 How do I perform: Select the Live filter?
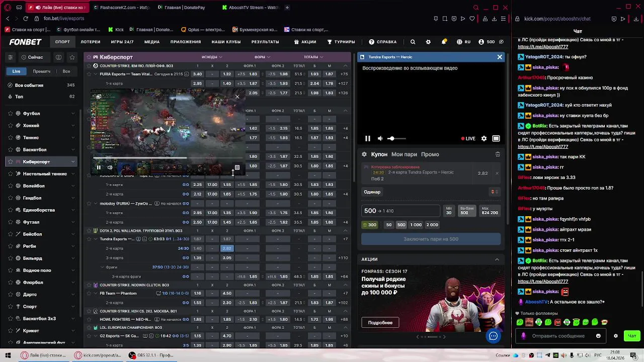(x=17, y=71)
